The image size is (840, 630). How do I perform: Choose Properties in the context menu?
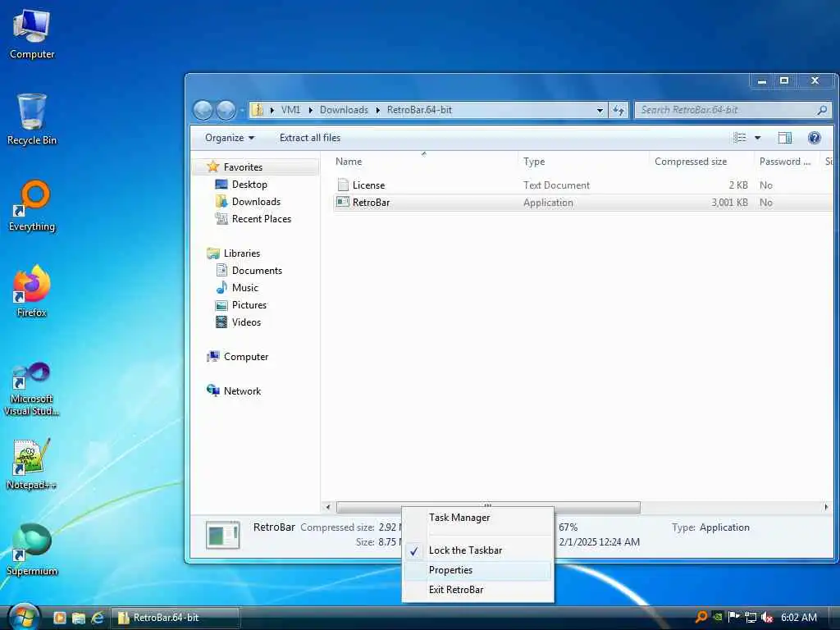click(478, 570)
